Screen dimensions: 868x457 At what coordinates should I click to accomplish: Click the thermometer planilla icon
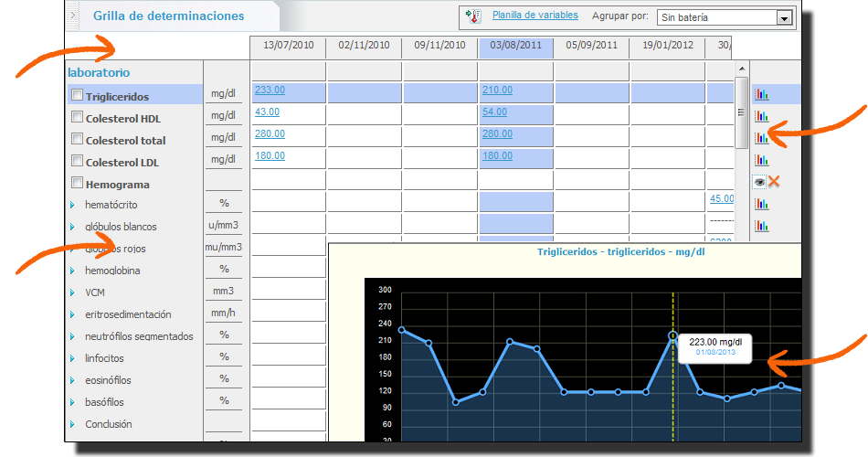click(x=473, y=16)
